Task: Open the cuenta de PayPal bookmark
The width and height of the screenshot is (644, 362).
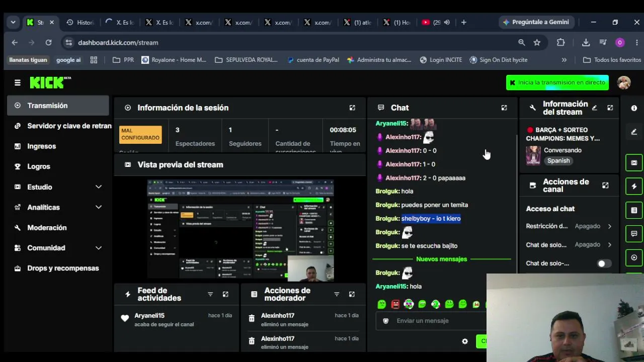Action: coord(313,60)
